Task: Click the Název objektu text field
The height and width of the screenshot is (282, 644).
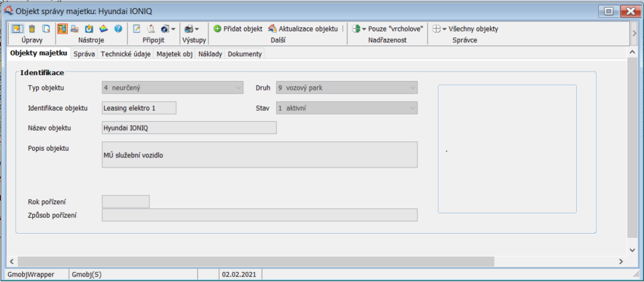Action: (x=188, y=127)
